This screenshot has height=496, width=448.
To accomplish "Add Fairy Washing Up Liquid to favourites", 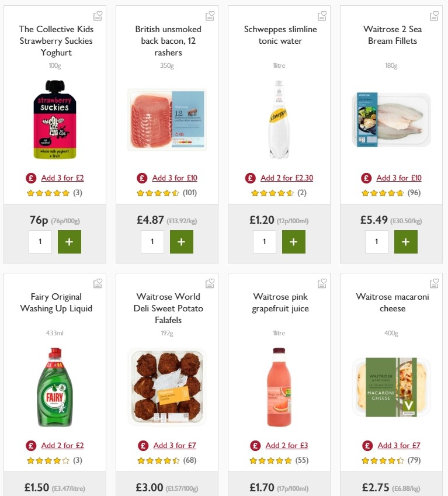I will (98, 283).
